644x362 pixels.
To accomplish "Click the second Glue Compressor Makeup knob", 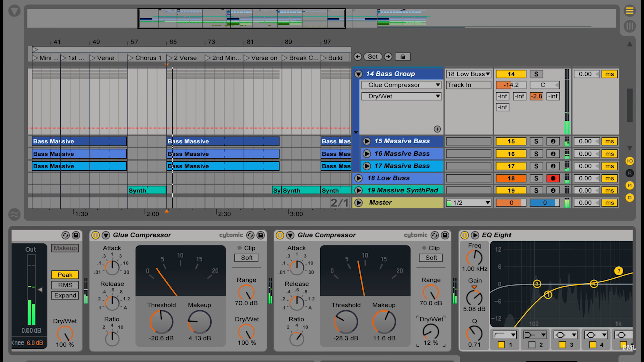I will (384, 322).
